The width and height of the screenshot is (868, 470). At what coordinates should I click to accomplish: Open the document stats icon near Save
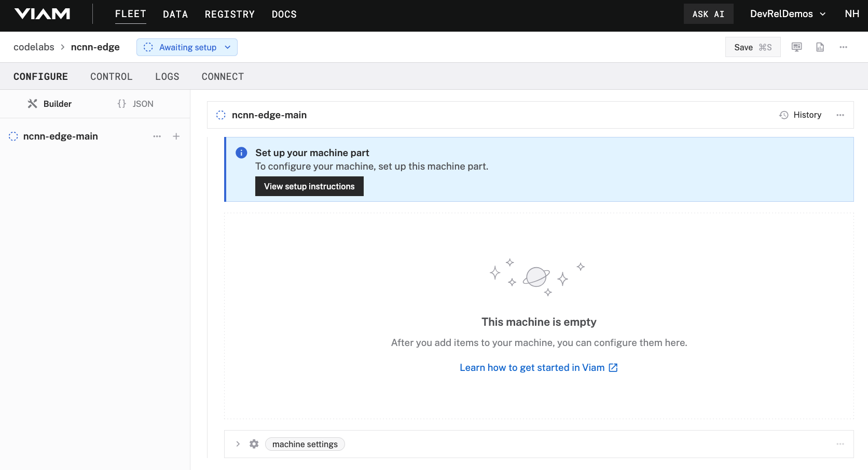pos(820,47)
